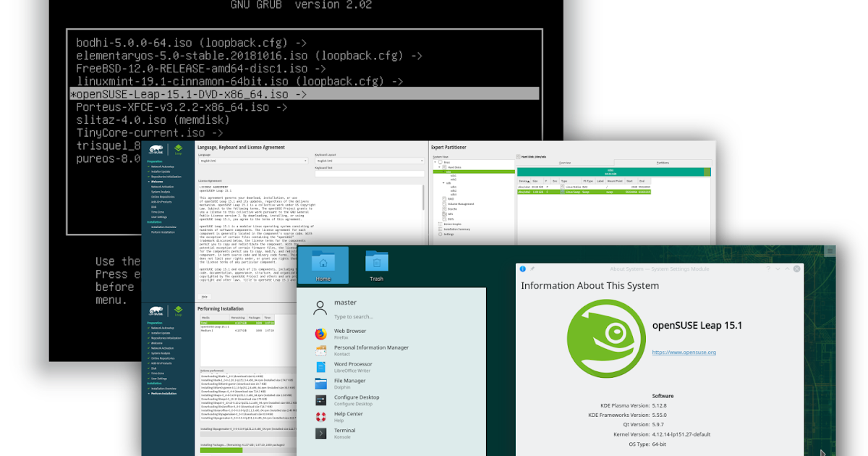
Task: Select User Settings in the installer sidebar
Action: [158, 379]
